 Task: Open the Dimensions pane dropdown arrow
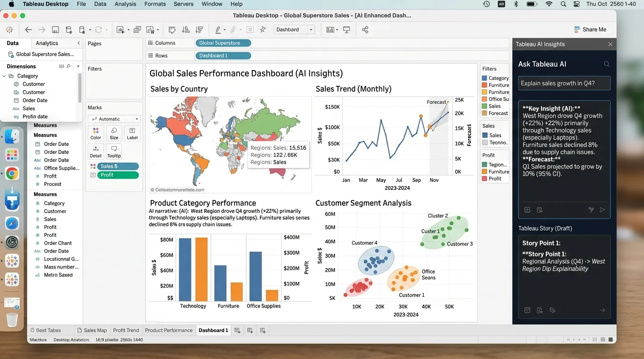pyautogui.click(x=78, y=66)
